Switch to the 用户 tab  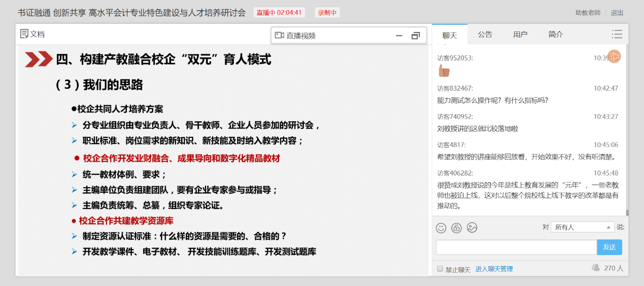point(520,34)
